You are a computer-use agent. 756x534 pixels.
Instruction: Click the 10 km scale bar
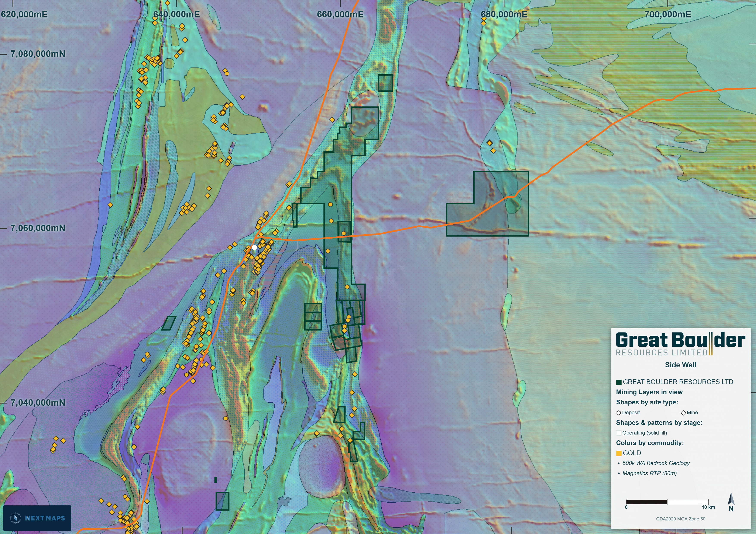pyautogui.click(x=667, y=502)
